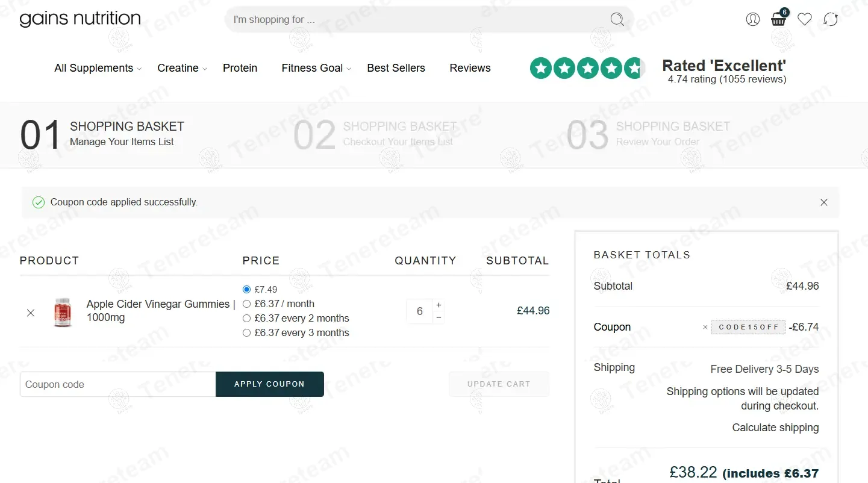Select the £6.37 / month subscription option
This screenshot has width=868, height=483.
click(x=246, y=304)
